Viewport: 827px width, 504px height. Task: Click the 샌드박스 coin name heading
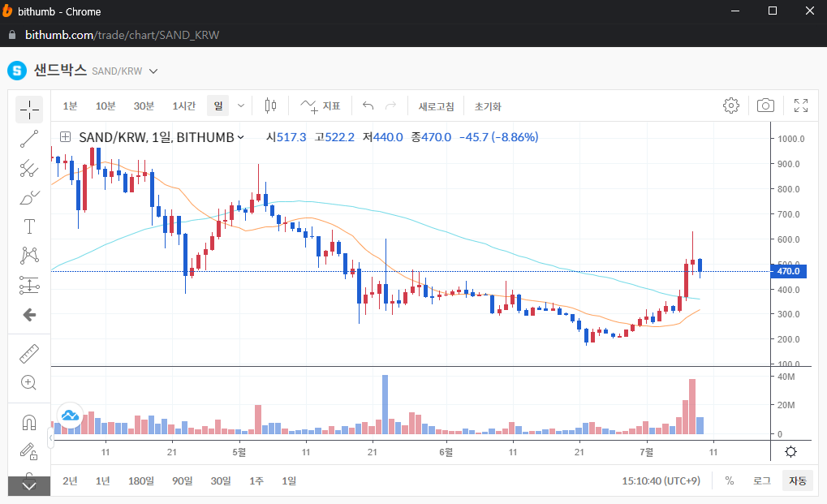tap(60, 70)
